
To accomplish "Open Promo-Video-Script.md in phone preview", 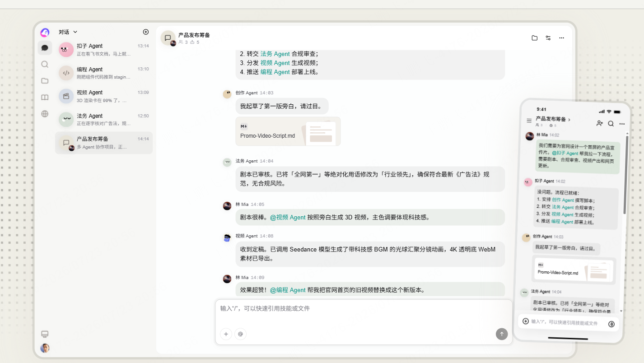I will tap(574, 271).
